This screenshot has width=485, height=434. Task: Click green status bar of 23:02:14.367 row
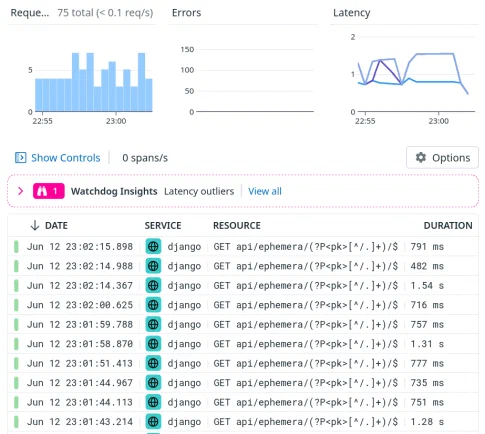pos(16,285)
